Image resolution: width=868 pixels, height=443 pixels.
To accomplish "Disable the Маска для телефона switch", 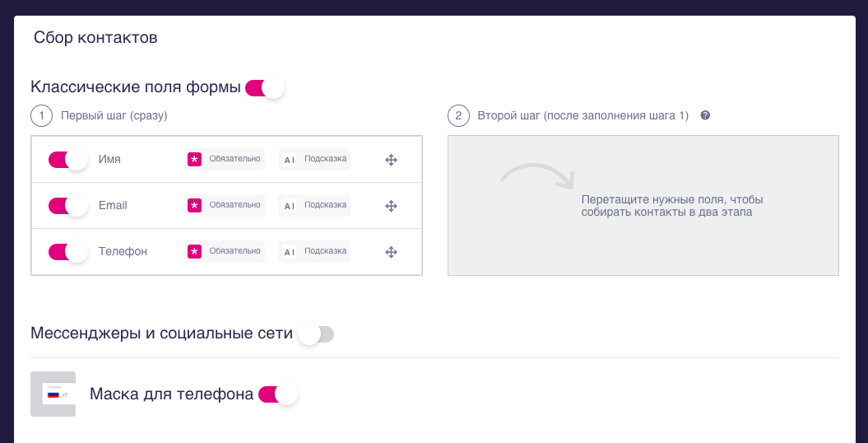I will pos(277,394).
